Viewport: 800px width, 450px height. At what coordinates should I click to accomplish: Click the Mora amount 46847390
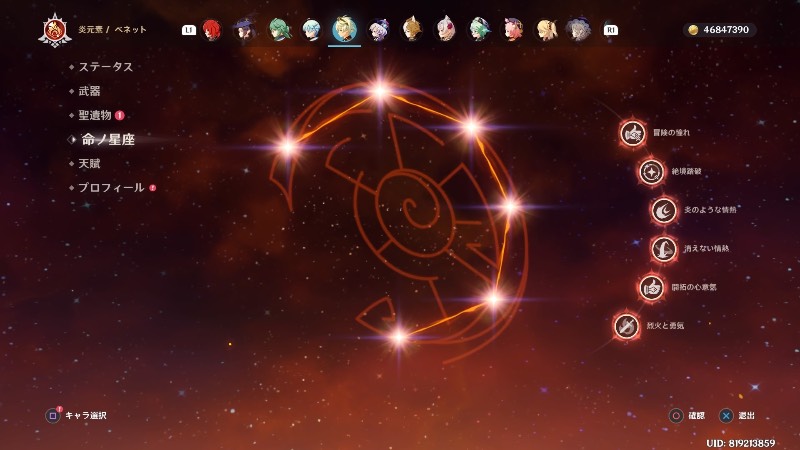coord(726,30)
